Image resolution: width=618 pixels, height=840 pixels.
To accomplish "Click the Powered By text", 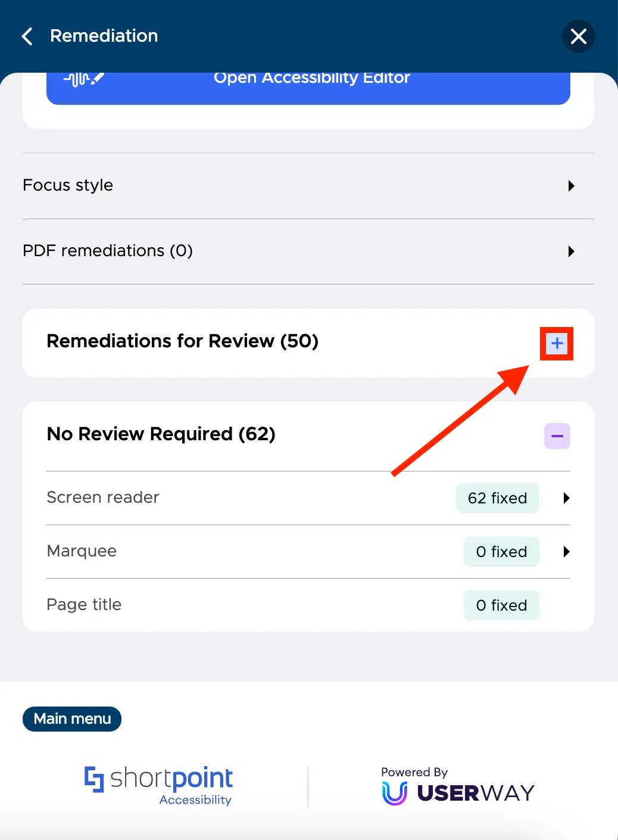I will tap(414, 772).
